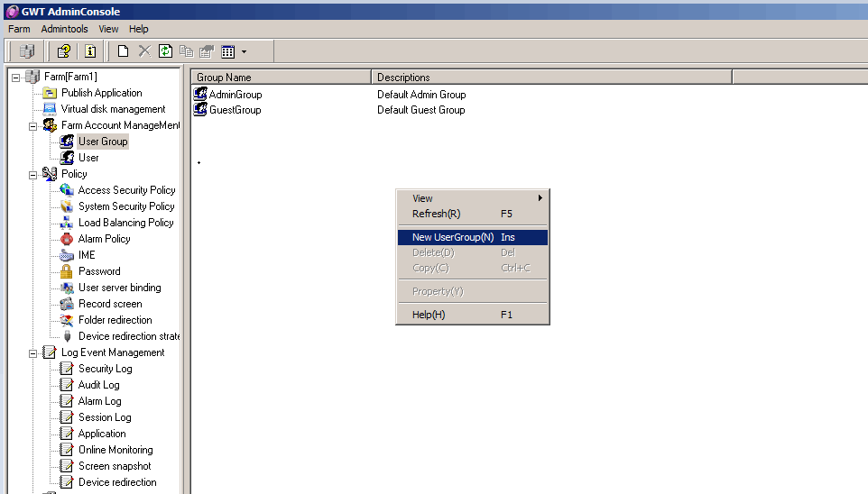Click the help question mark toolbar icon
The image size is (868, 494).
pyautogui.click(x=63, y=51)
